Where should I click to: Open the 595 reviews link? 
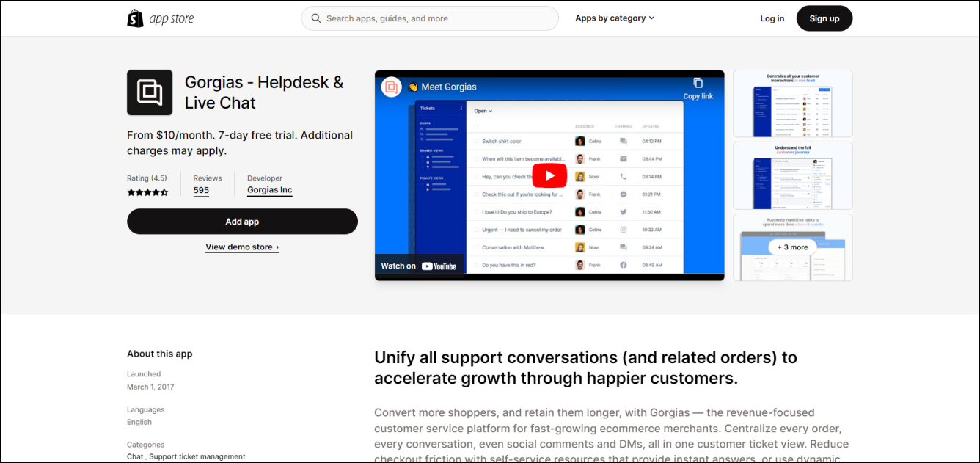pos(201,191)
